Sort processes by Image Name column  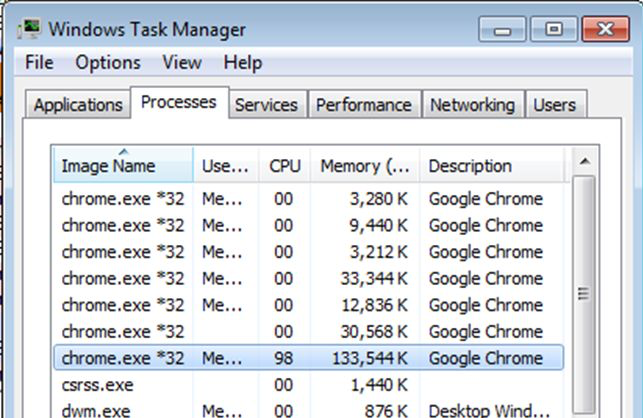pos(122,166)
